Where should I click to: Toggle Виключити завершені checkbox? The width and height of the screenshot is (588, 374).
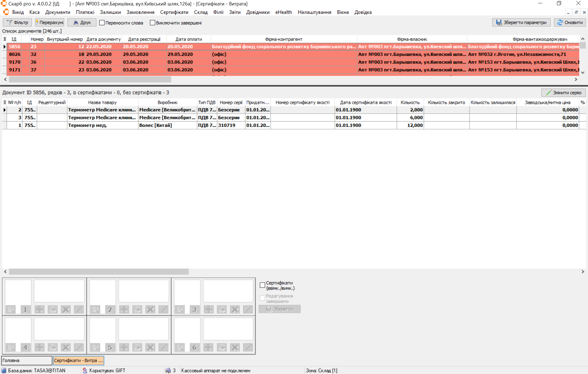pyautogui.click(x=153, y=23)
